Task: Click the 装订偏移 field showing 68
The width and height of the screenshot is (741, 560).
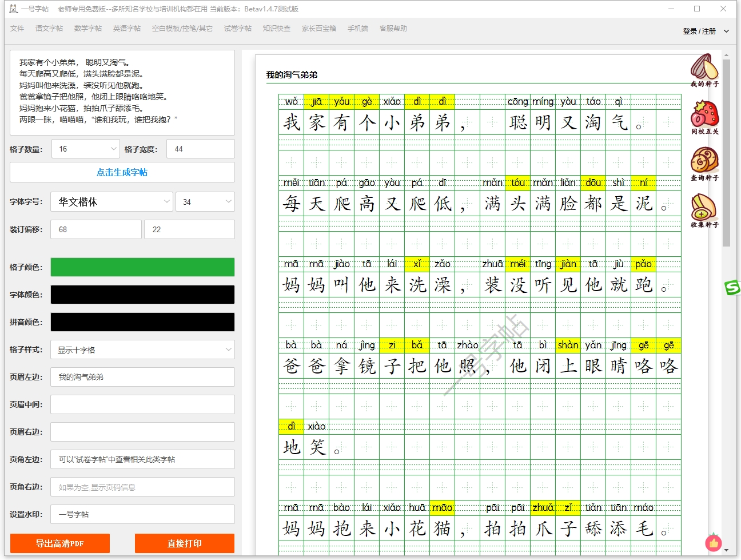Action: (96, 229)
